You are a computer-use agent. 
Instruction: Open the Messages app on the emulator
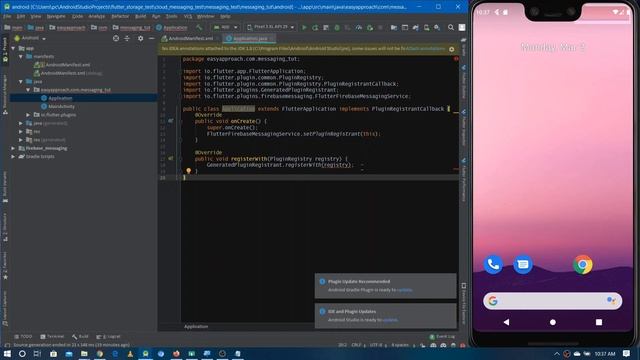tap(522, 264)
